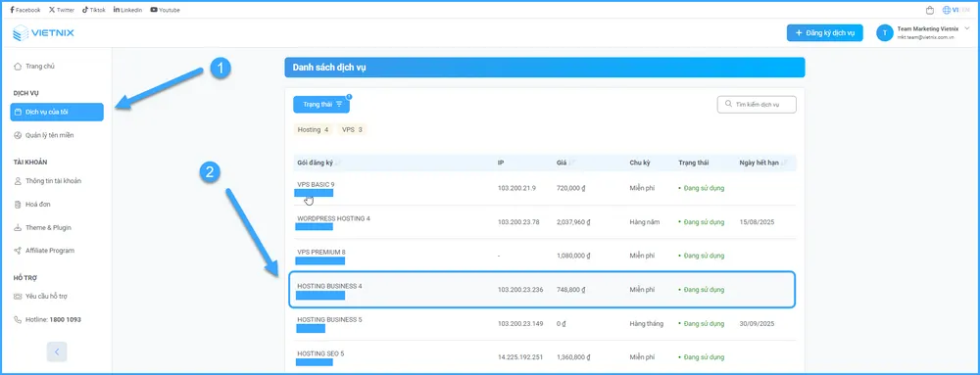Viewport: 980px width, 375px height.
Task: Open the HOSTING BUSINESS 4 service
Action: (x=329, y=286)
